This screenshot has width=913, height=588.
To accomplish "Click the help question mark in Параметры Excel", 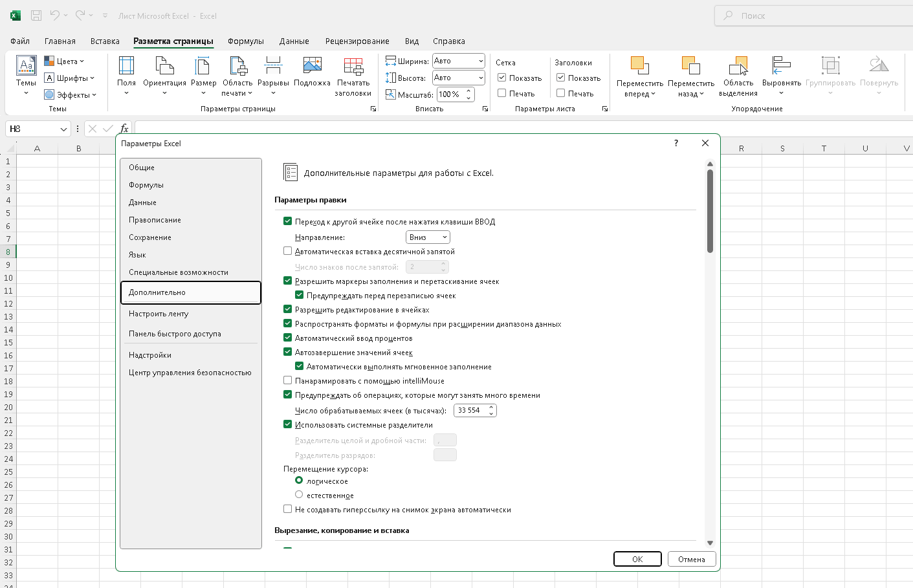I will point(676,143).
